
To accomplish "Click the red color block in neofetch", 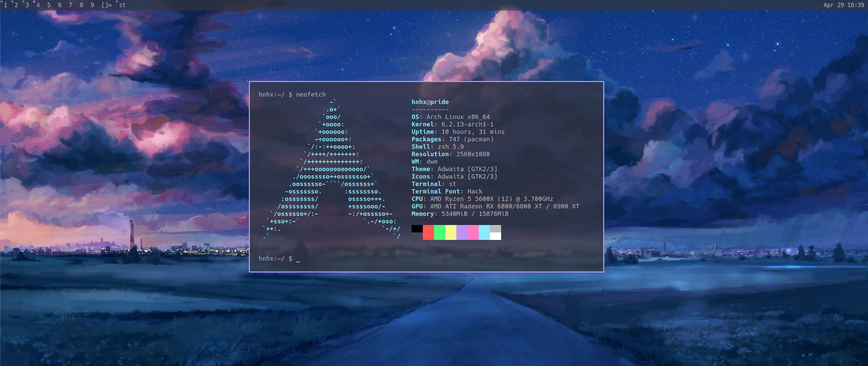I will pyautogui.click(x=428, y=232).
